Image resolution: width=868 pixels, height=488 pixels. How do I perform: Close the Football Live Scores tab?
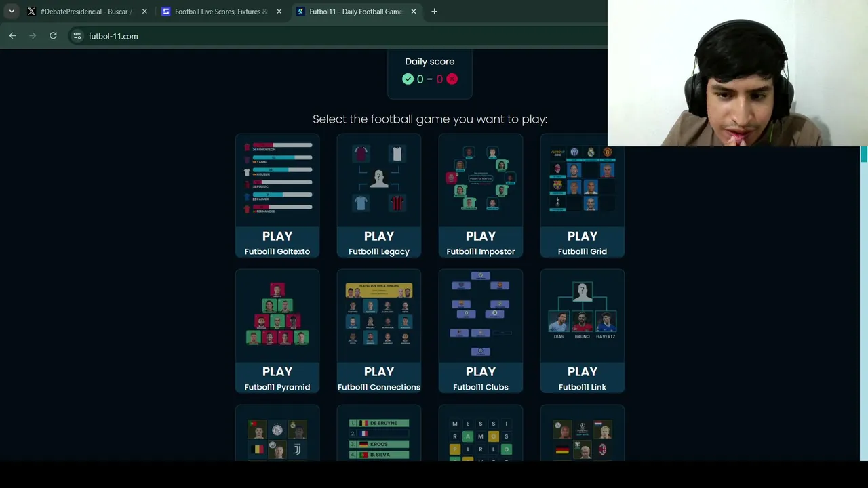point(279,12)
